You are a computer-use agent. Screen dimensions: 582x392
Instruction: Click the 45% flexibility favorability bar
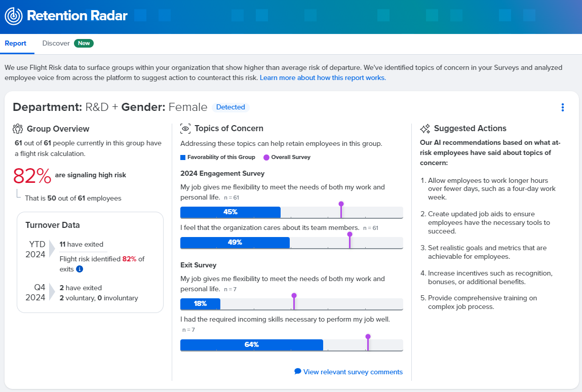tap(230, 212)
